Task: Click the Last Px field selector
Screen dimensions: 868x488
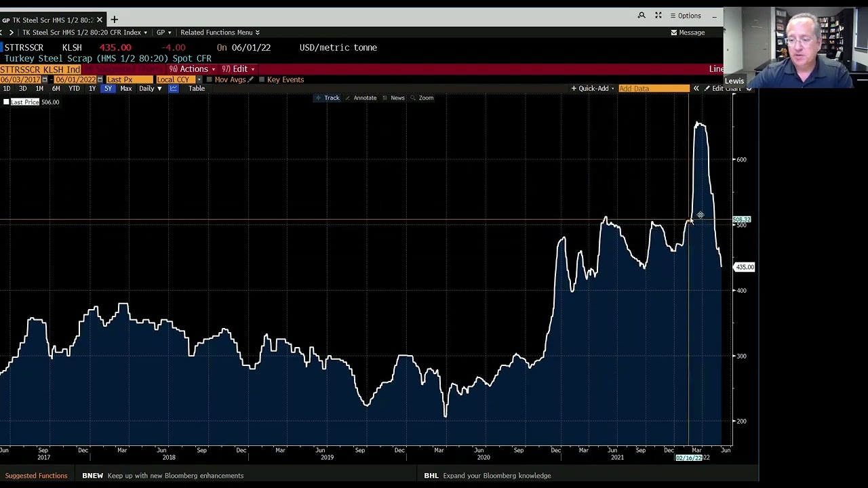Action: (129, 80)
